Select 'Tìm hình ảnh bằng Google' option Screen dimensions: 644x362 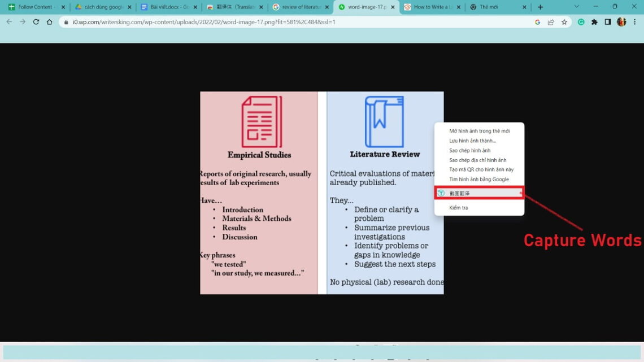click(478, 179)
